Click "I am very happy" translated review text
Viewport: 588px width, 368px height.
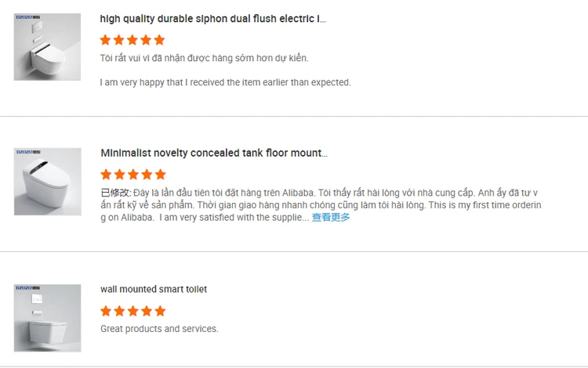point(225,82)
